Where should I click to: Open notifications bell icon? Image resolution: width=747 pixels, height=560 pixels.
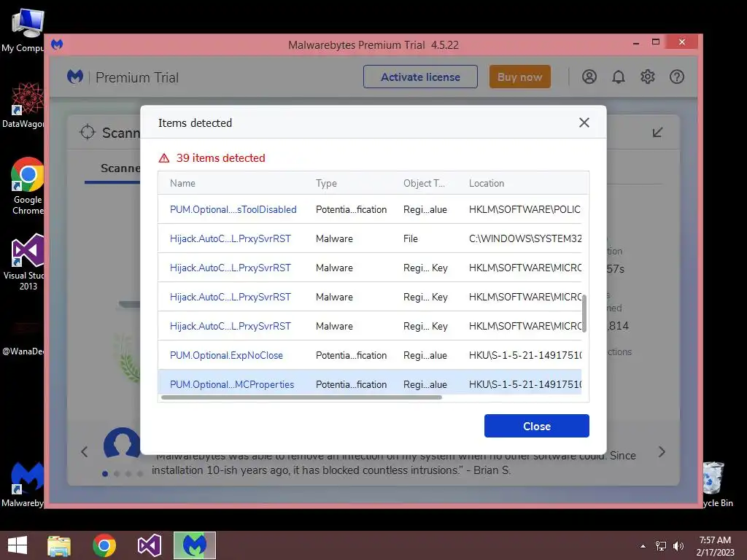[619, 77]
